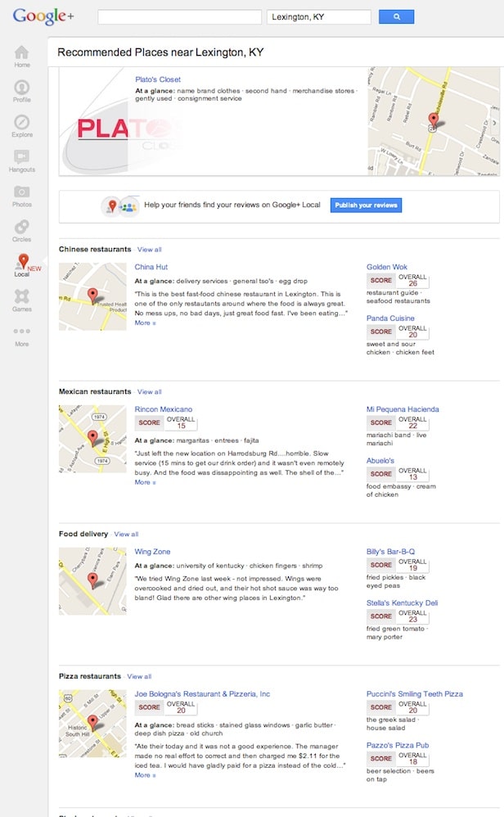Expand the More menu in sidebar
This screenshot has height=817, width=504.
(x=22, y=336)
